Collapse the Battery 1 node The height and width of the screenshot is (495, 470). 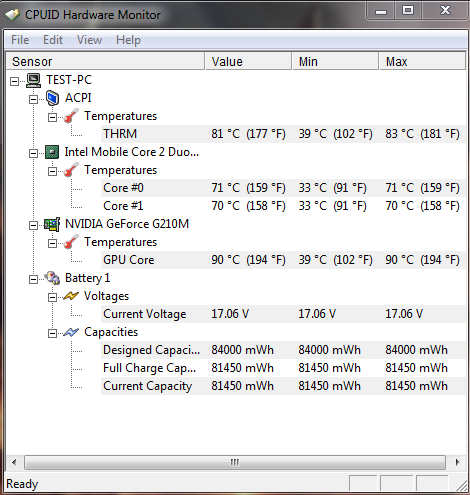click(x=33, y=279)
